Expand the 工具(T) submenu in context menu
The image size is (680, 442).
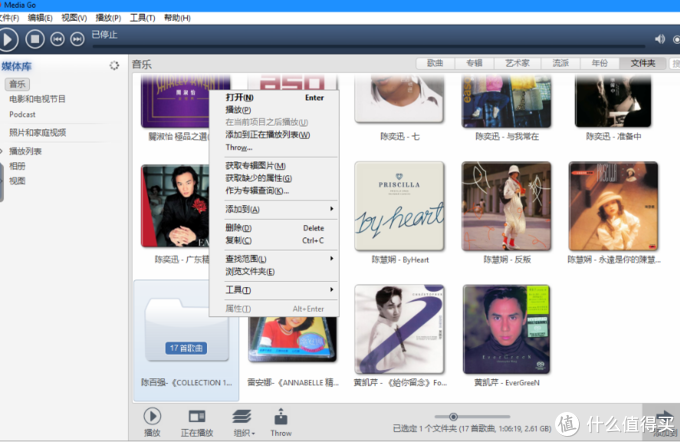pyautogui.click(x=274, y=290)
